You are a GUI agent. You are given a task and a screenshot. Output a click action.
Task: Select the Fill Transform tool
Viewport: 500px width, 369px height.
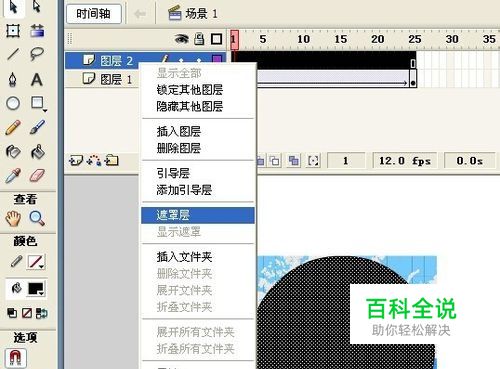(37, 31)
